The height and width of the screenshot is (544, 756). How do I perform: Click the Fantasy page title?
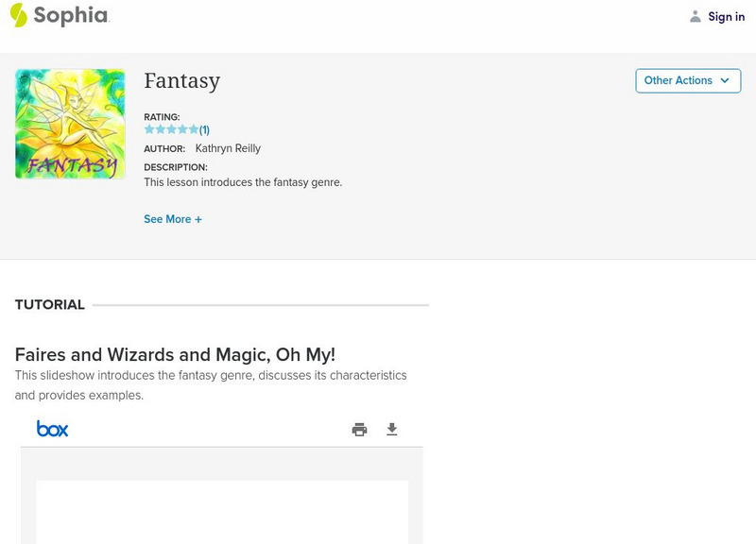181,81
